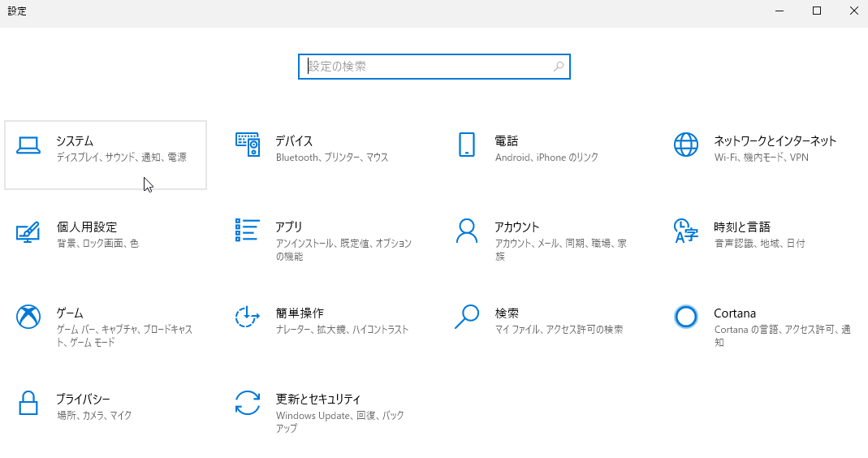Choose the プライバシー category title
Image resolution: width=868 pixels, height=458 pixels.
pyautogui.click(x=83, y=399)
